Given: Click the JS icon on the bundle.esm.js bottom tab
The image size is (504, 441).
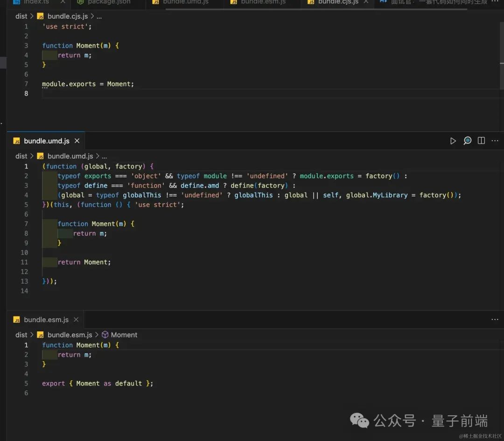Looking at the screenshot, I should tap(16, 320).
